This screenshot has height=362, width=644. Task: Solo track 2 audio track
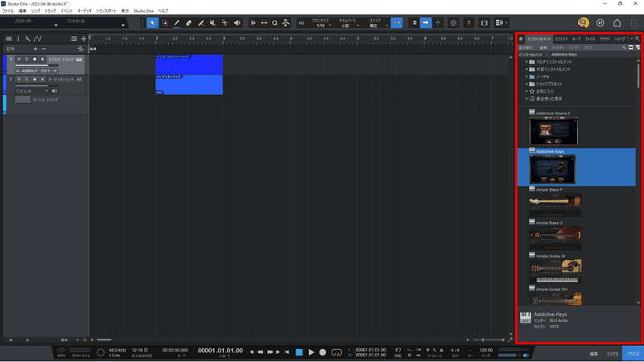coord(27,79)
